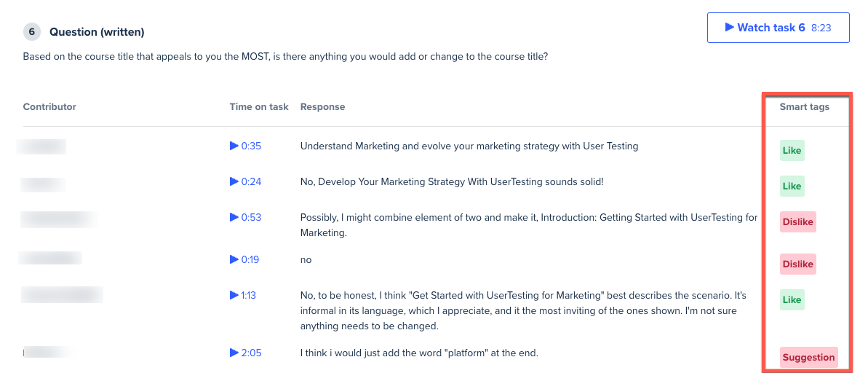Image resolution: width=868 pixels, height=373 pixels.
Task: Click Dislike tag on Introduction response
Action: [797, 221]
